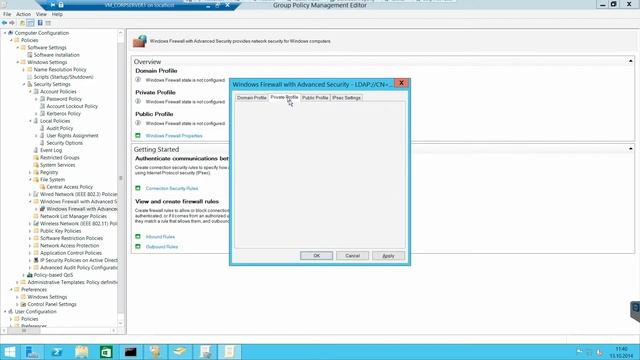Click the Policy-based QoS chart icon
This screenshot has height=360, width=640.
tap(29, 275)
